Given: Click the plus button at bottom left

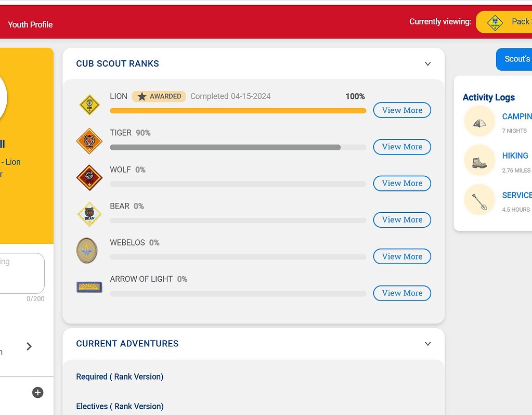Looking at the screenshot, I should pyautogui.click(x=37, y=392).
